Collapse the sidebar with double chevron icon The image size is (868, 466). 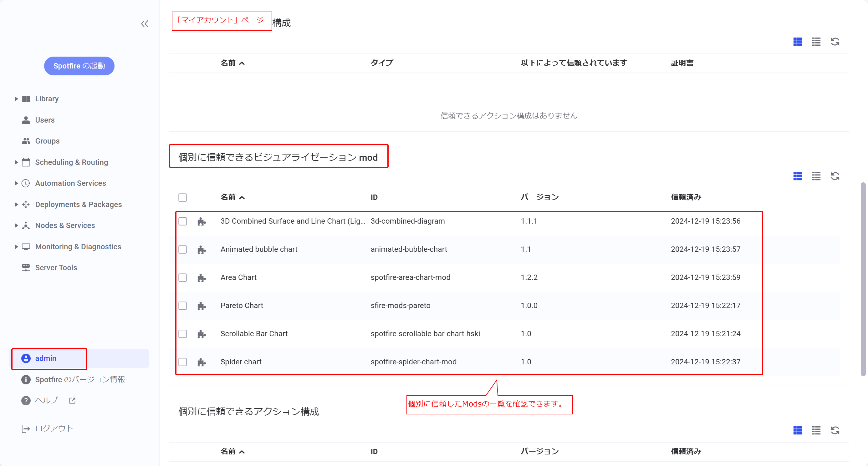click(145, 24)
